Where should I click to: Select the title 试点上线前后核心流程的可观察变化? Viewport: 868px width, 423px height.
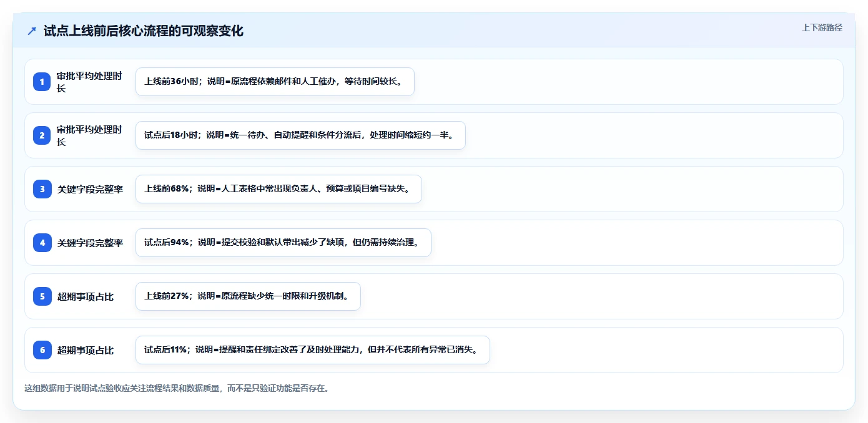pos(144,31)
